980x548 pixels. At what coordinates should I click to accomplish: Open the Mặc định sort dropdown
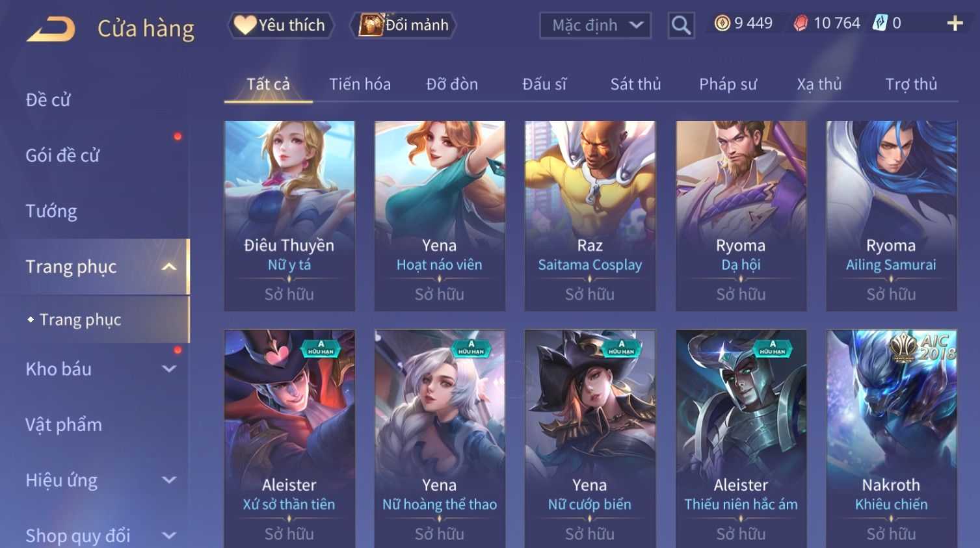pyautogui.click(x=595, y=25)
